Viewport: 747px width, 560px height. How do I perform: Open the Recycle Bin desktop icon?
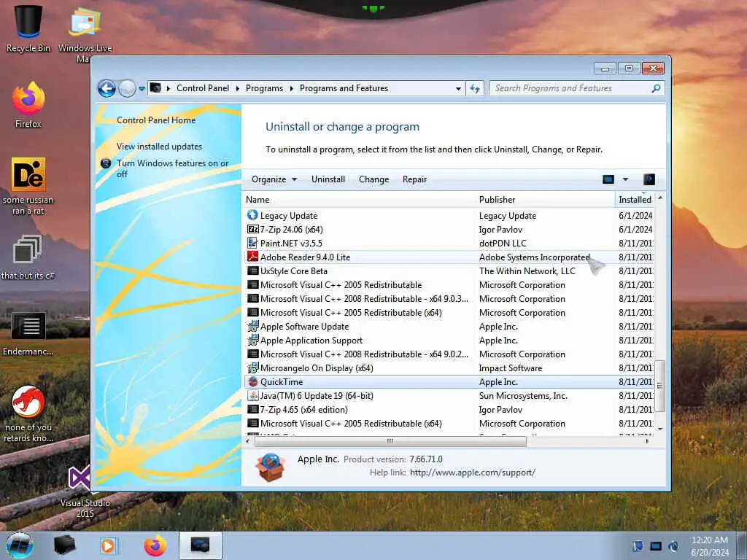[x=28, y=28]
